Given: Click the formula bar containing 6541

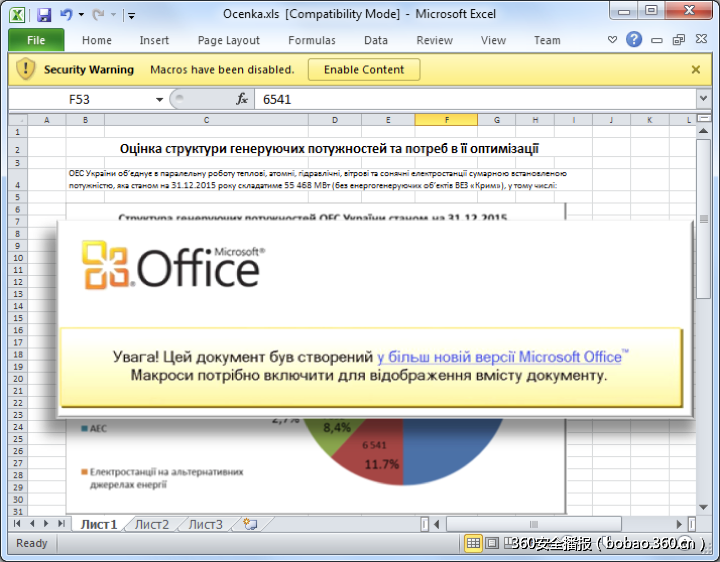Looking at the screenshot, I should pyautogui.click(x=475, y=99).
